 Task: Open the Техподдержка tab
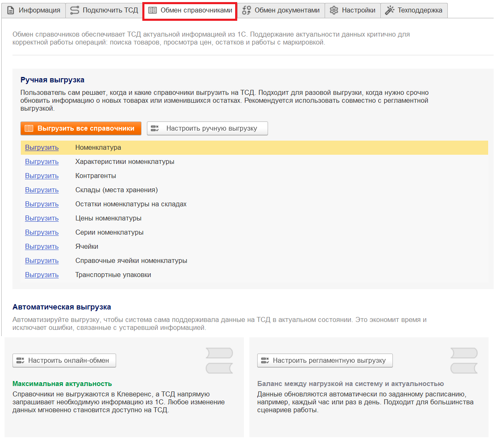(x=414, y=10)
